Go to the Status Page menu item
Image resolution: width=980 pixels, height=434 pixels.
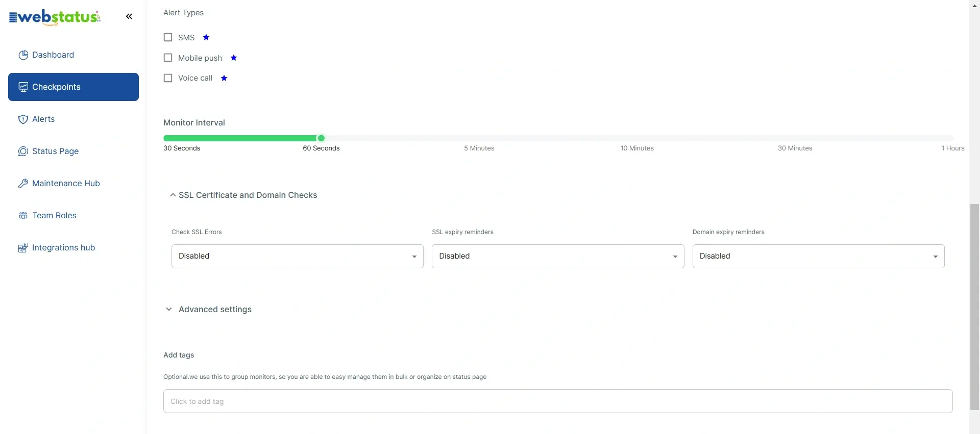[x=73, y=151]
